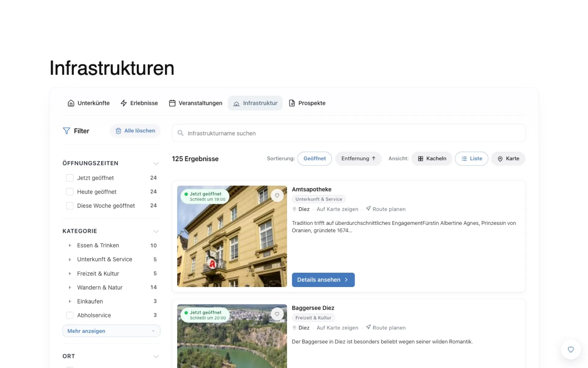Click Details ansehen for Amtsapotheke

pos(323,280)
